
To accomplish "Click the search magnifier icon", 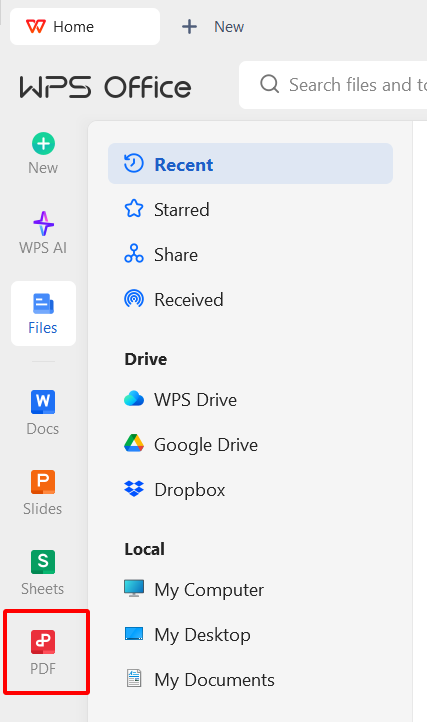I will (x=269, y=85).
